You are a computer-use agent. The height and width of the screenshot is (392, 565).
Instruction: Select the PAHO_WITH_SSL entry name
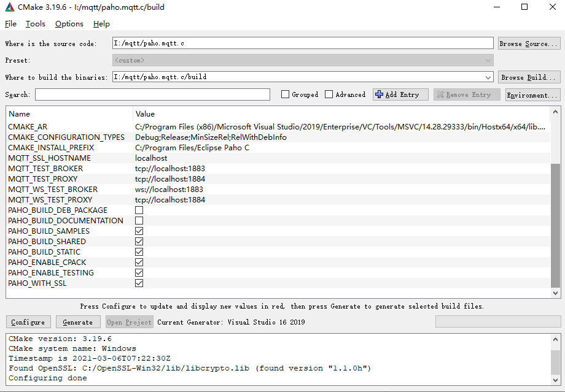tap(37, 283)
